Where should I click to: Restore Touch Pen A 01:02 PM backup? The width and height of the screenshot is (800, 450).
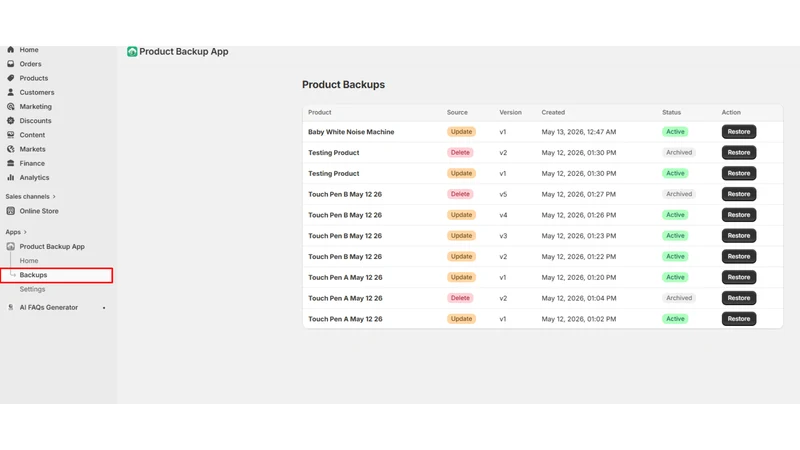coord(739,319)
